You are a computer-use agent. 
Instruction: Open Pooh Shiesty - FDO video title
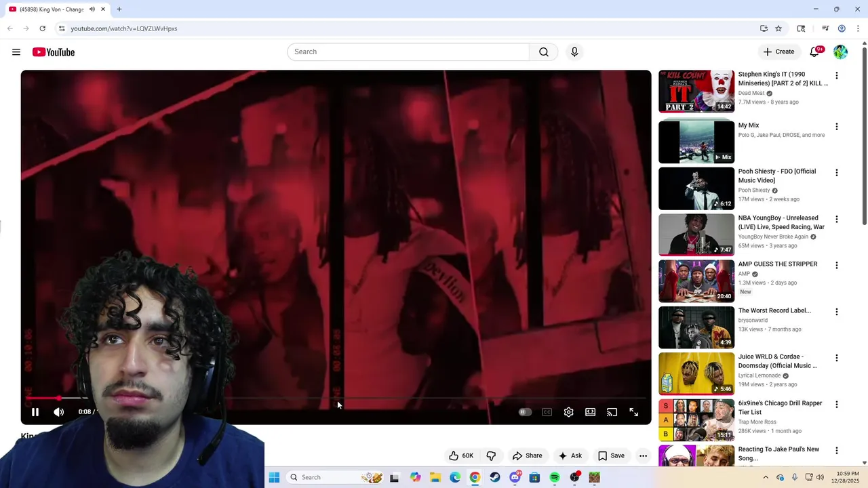777,176
